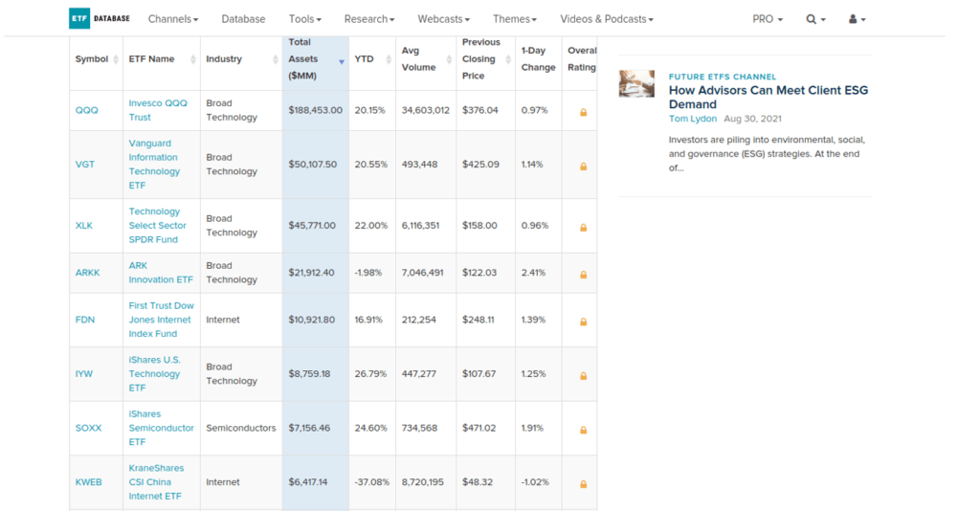The height and width of the screenshot is (511, 980).
Task: Expand the PRO dropdown menu
Action: point(768,19)
